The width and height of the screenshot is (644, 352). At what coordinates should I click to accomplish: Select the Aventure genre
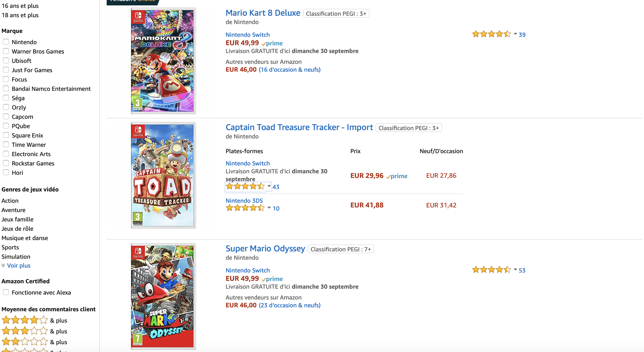(14, 210)
